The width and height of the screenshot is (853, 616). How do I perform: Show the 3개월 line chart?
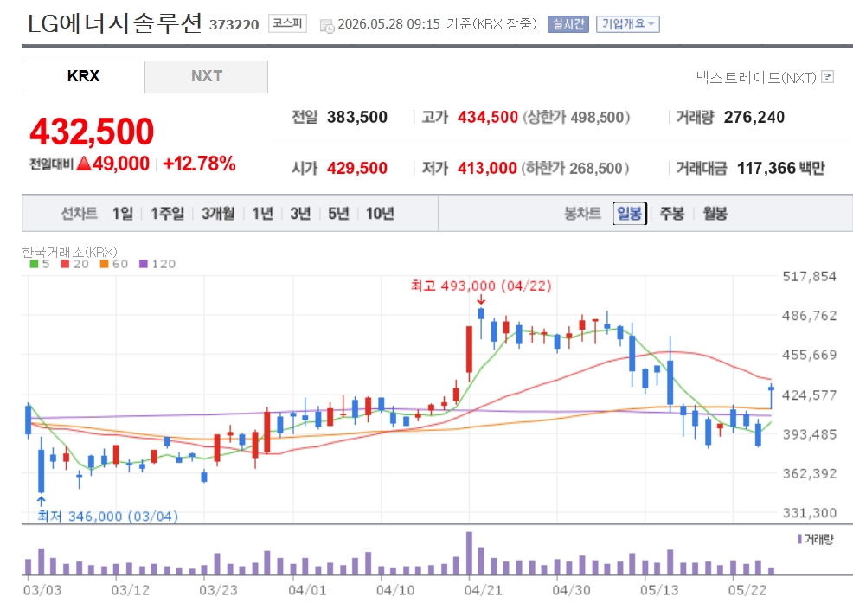(218, 214)
